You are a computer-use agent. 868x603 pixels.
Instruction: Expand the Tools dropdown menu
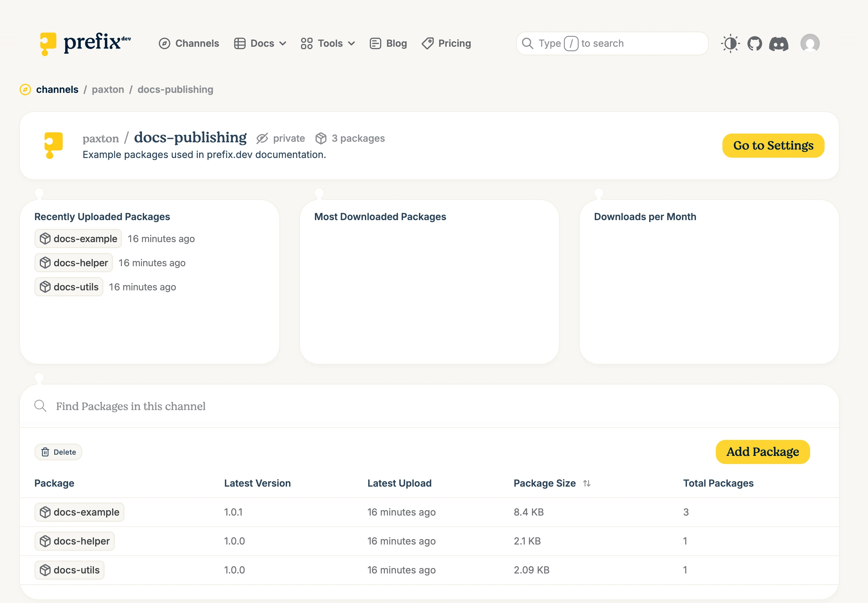point(328,43)
